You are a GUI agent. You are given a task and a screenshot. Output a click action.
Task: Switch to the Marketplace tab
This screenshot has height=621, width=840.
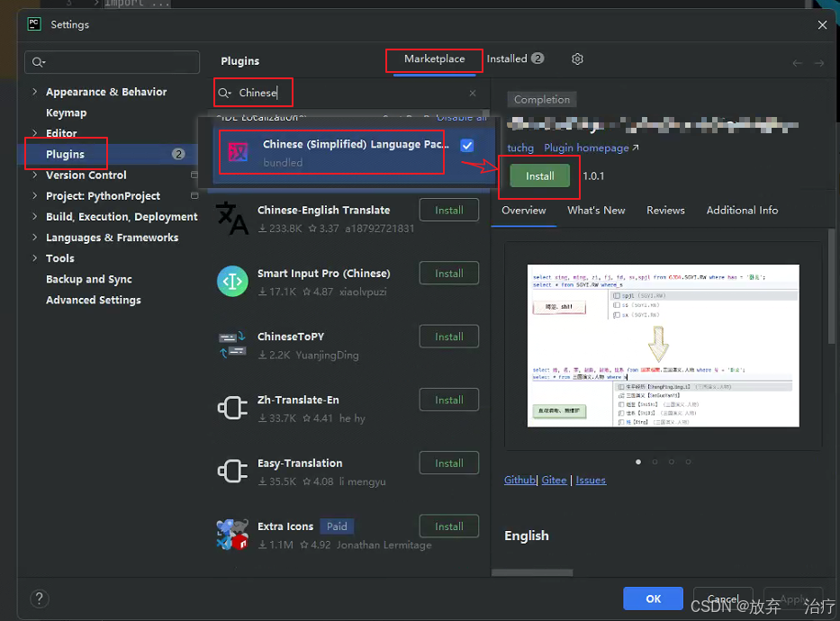pos(435,58)
